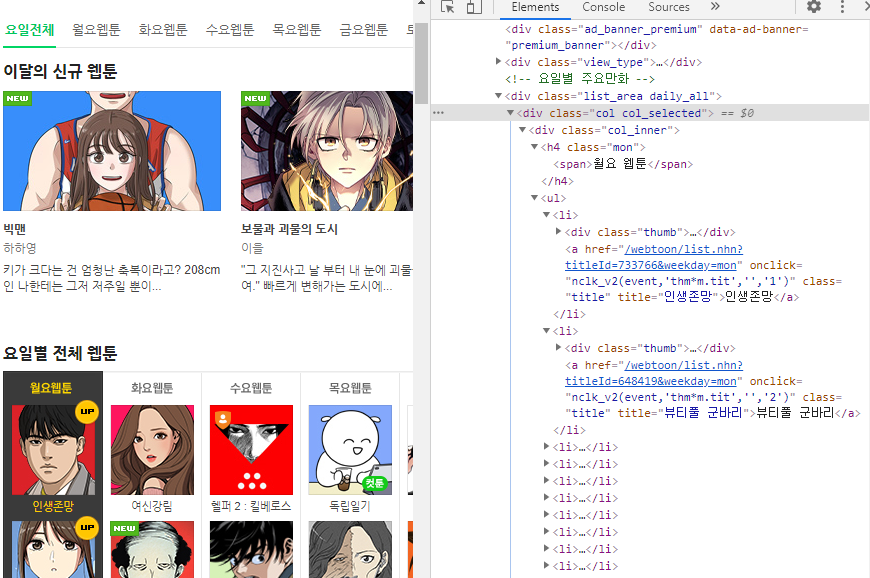Open DevTools settings gear
The width and height of the screenshot is (870, 578).
(x=813, y=7)
